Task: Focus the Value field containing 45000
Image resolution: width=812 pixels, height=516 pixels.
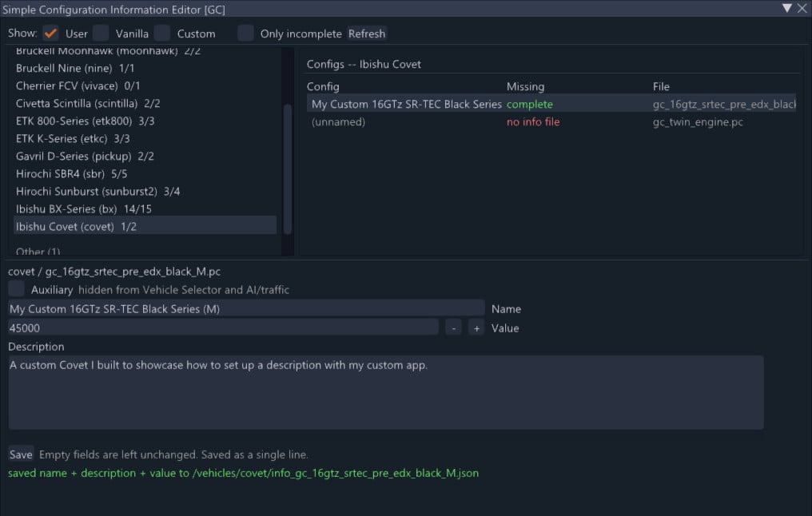Action: (223, 328)
